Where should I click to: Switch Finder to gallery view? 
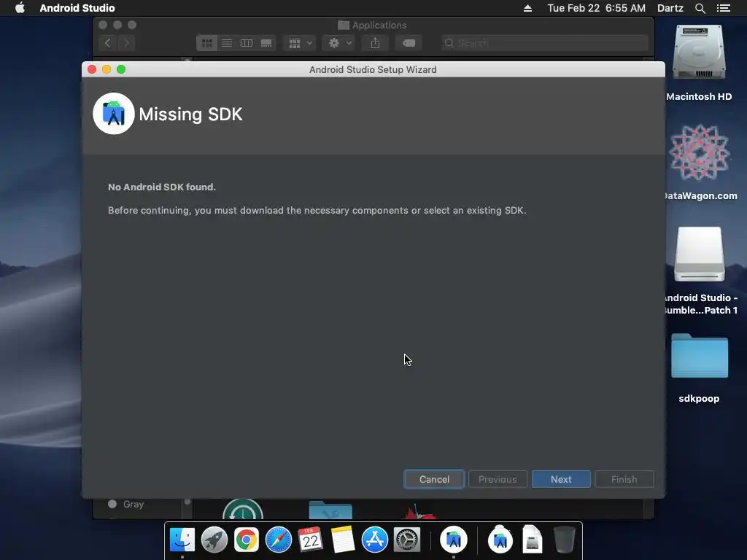(x=266, y=43)
